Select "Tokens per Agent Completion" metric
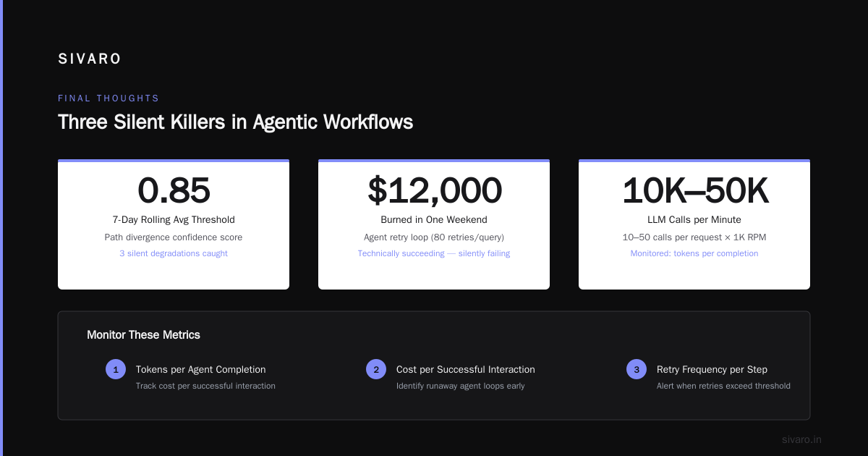Viewport: 868px width, 456px height. pos(200,369)
